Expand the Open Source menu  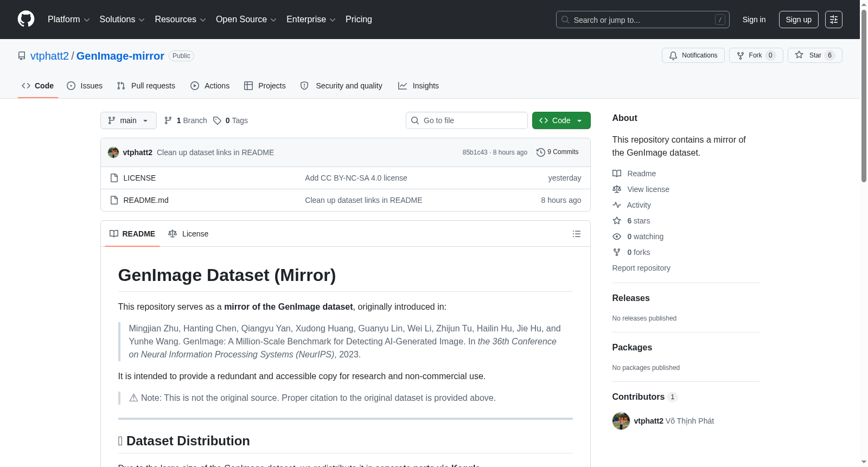point(246,20)
